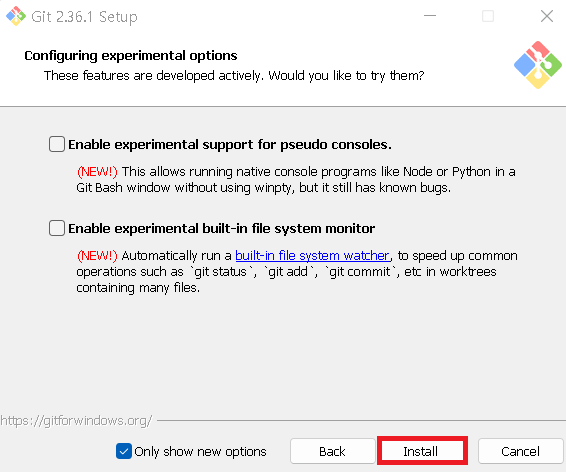
Task: Click the Git icon in title bar
Action: click(16, 16)
